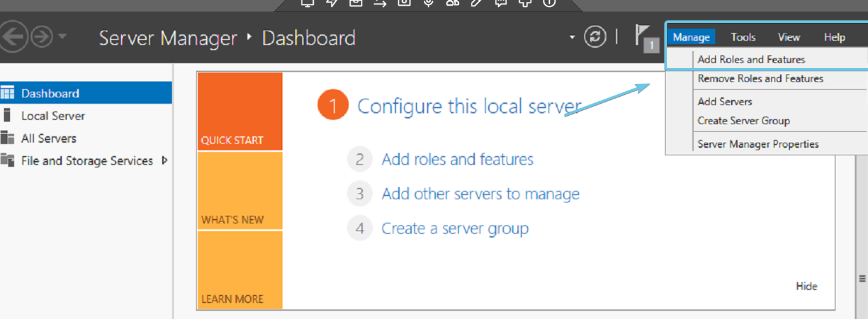Choose Remove Roles and Features from menu
868x319 pixels.
[x=760, y=78]
